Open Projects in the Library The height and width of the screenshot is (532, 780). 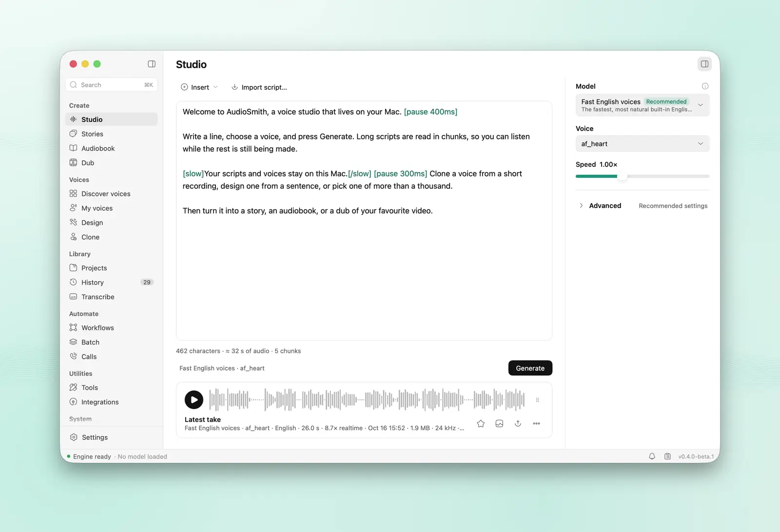click(x=111, y=268)
